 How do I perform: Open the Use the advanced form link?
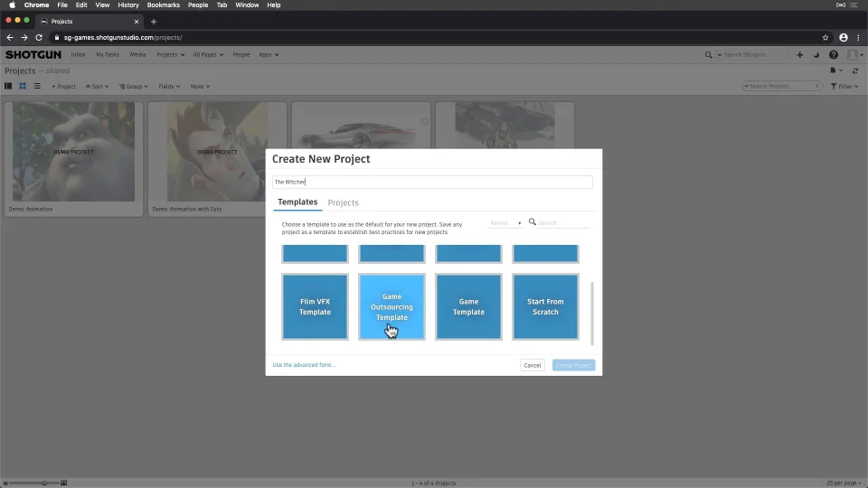[304, 364]
